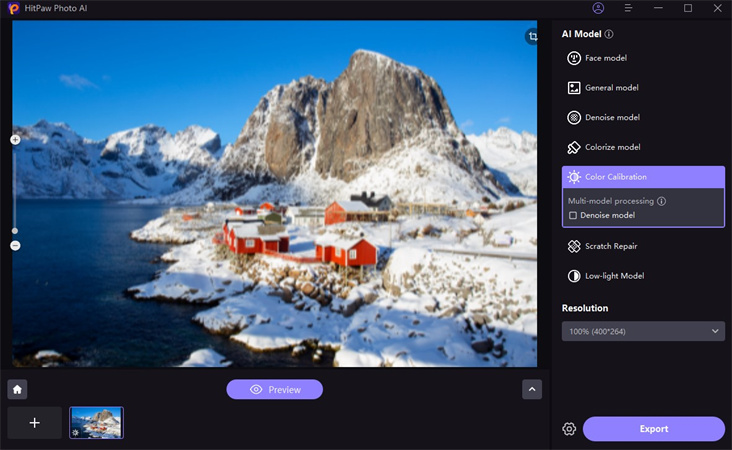The width and height of the screenshot is (732, 450).
Task: Select the Denoise model icon in list
Action: (x=574, y=118)
